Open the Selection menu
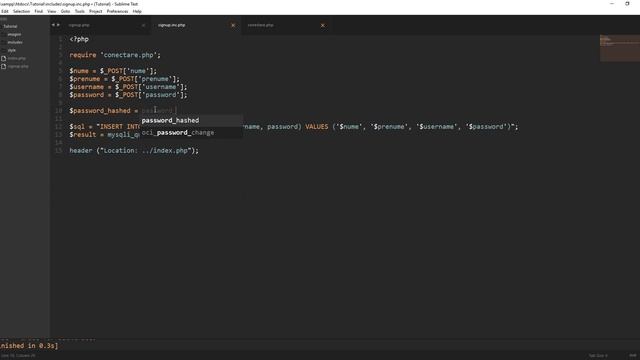 [21, 11]
